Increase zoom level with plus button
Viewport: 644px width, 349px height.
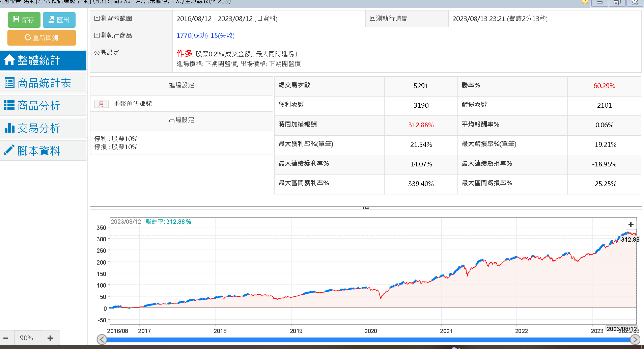[x=51, y=338]
